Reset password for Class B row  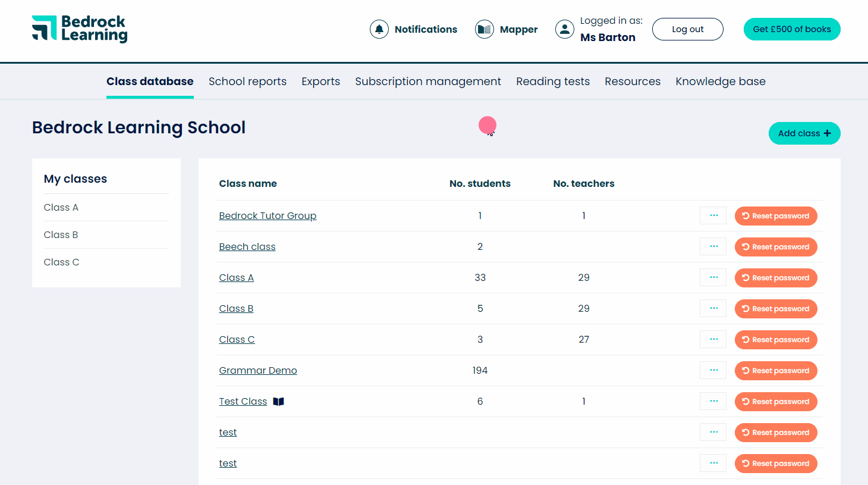tap(776, 309)
